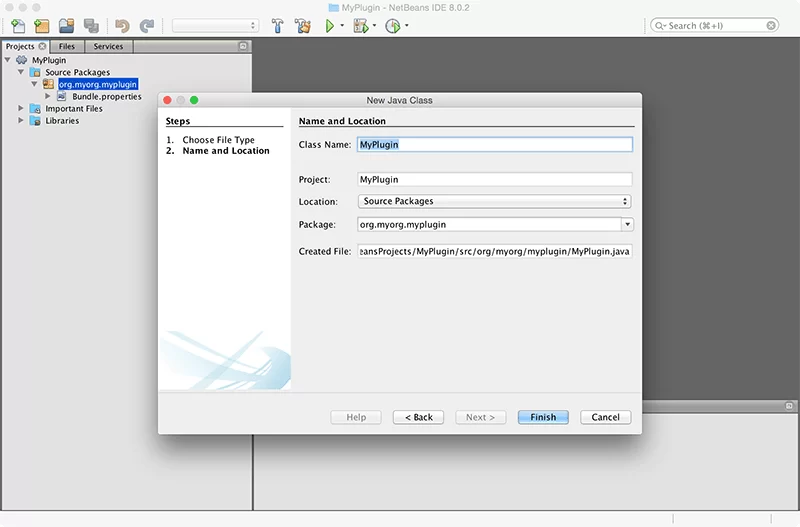This screenshot has width=800, height=527.
Task: Click the Debug Project toolbar icon
Action: tap(361, 26)
